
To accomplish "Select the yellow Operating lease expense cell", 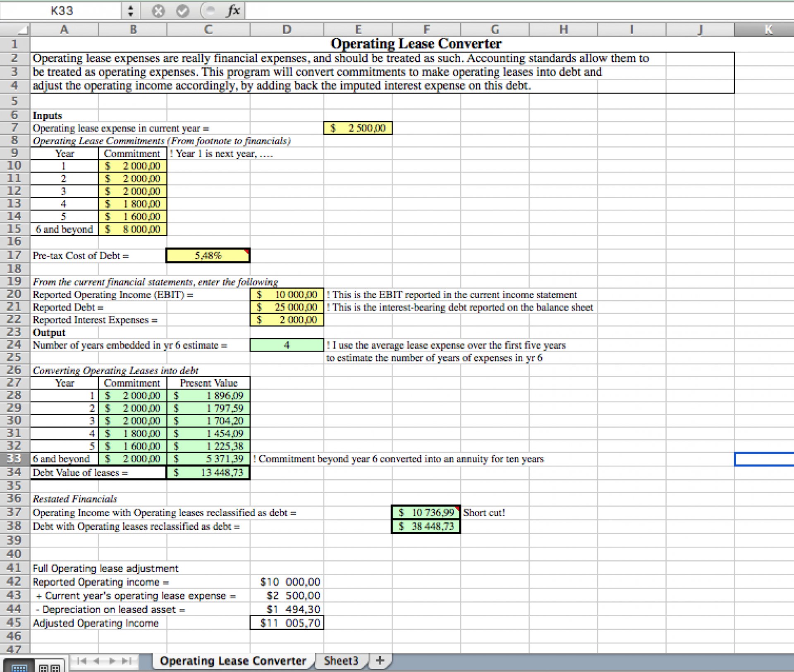I will [x=358, y=128].
